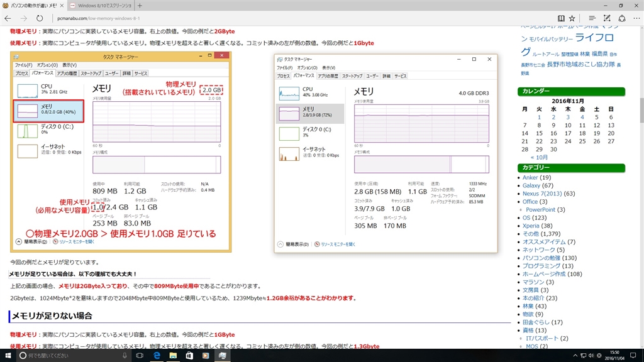
Task: Click イーサネット in the yellow-framed Task Manager image
Action: click(48, 150)
